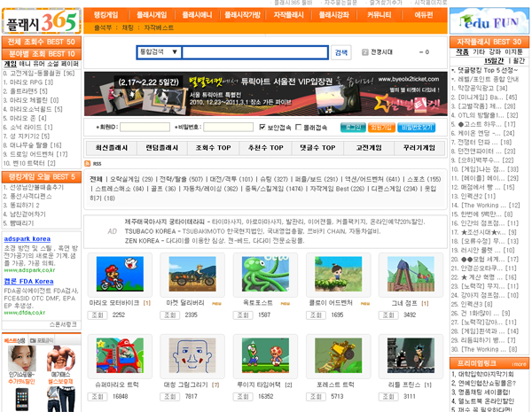Open the 루이지 타임어택 game thumbnail
532x412 pixels.
[x=265, y=355]
